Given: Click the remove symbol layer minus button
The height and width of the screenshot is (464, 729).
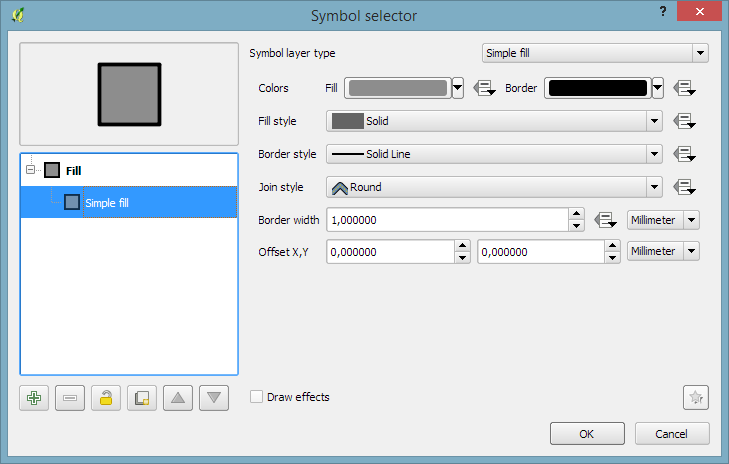Looking at the screenshot, I should coord(70,398).
